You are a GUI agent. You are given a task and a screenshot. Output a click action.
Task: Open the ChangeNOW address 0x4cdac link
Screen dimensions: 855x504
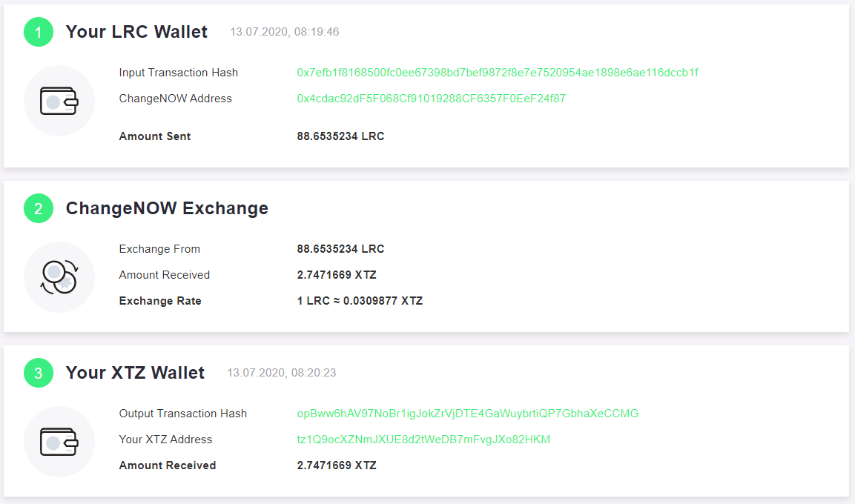pyautogui.click(x=432, y=99)
